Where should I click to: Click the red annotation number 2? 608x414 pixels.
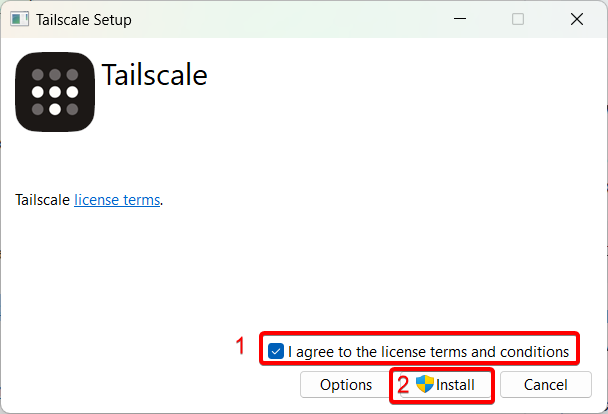point(403,385)
